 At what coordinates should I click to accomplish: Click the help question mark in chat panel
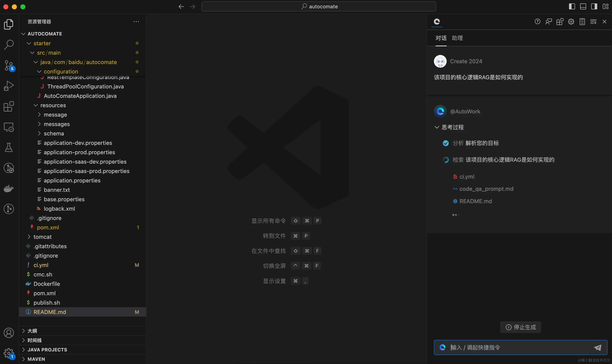click(x=537, y=22)
